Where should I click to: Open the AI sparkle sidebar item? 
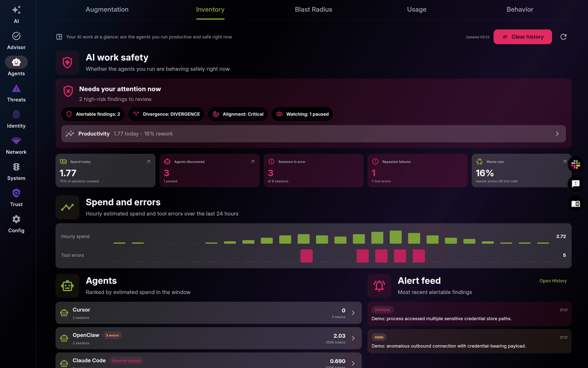click(16, 14)
